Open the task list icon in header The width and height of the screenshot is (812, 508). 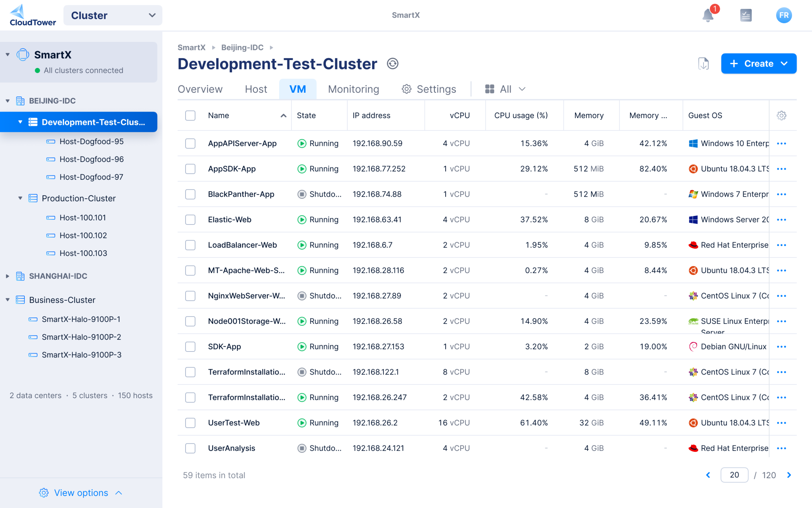(746, 15)
